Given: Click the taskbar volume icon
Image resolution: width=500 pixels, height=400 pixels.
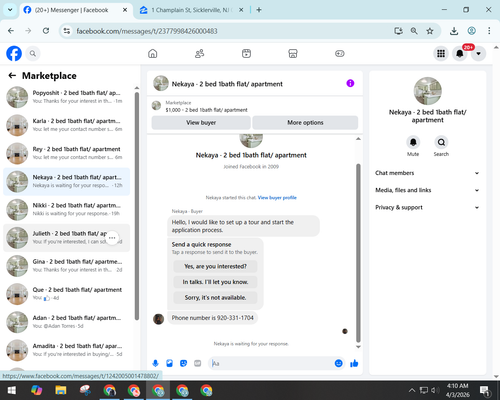Looking at the screenshot, I should pos(434,390).
